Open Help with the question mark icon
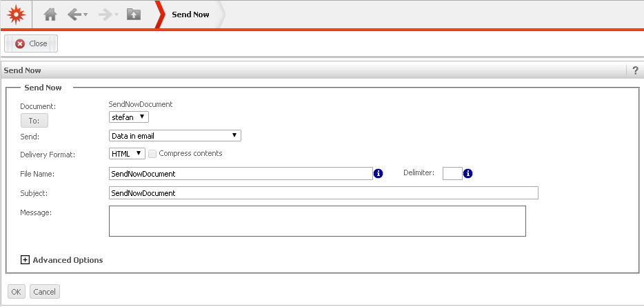This screenshot has width=644, height=307. [x=635, y=70]
